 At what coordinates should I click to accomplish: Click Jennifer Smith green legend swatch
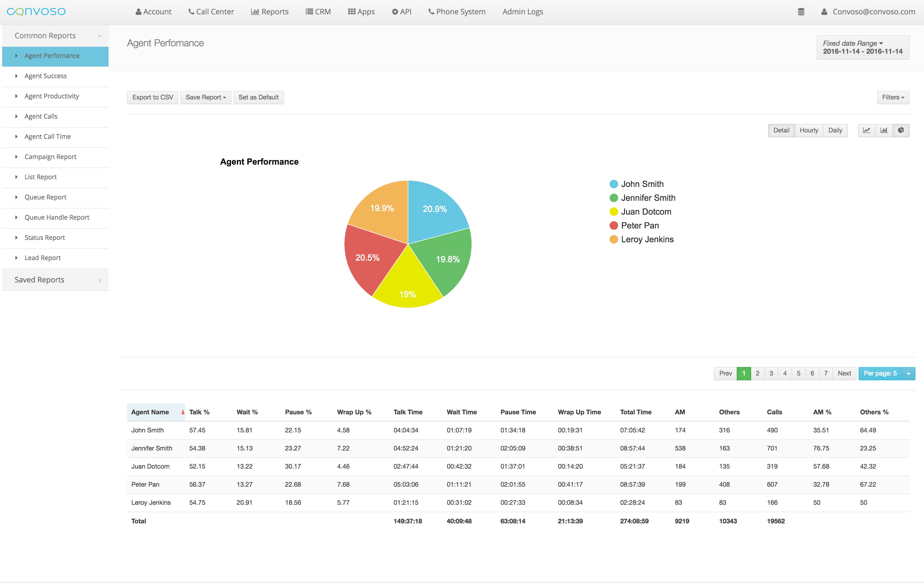614,198
